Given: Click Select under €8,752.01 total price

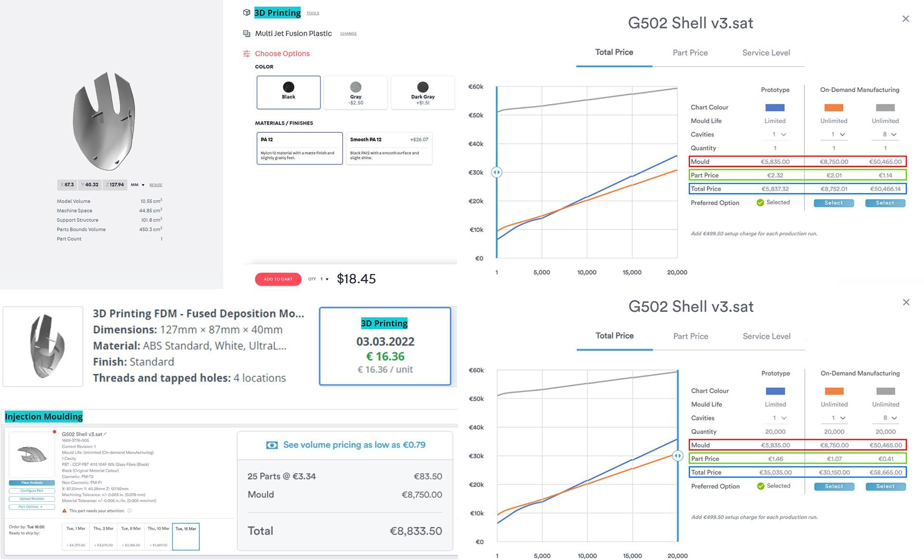Looking at the screenshot, I should (x=834, y=203).
